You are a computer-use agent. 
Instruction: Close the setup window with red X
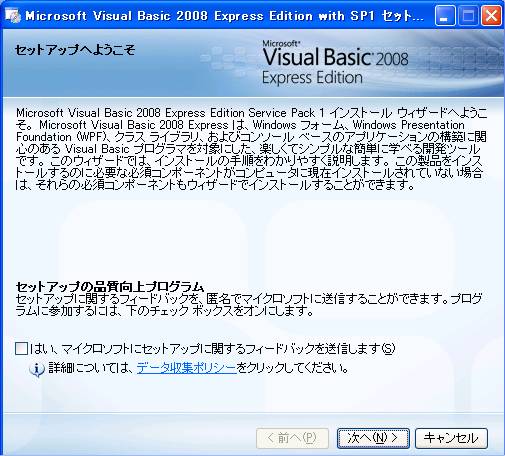pyautogui.click(x=491, y=16)
